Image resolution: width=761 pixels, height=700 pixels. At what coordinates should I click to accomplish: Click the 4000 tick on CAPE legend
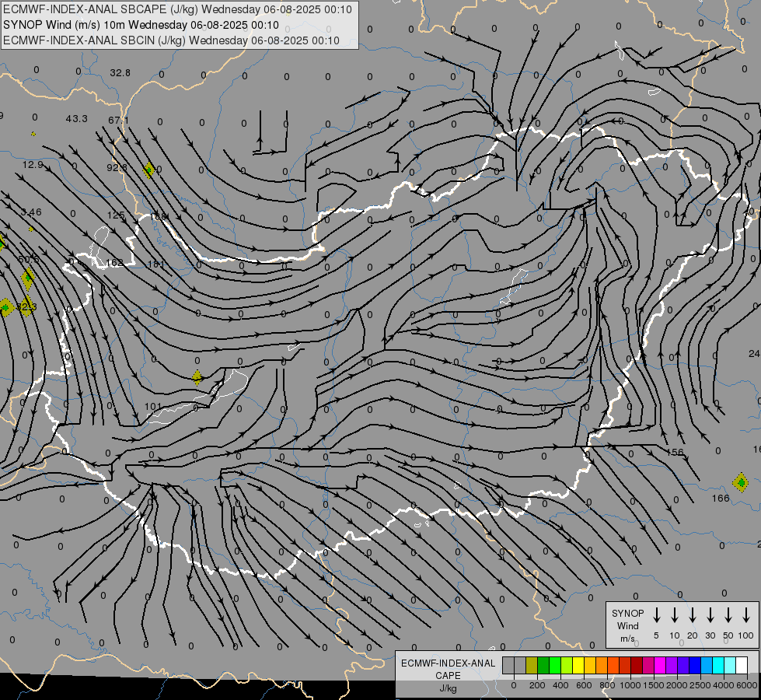(724, 685)
